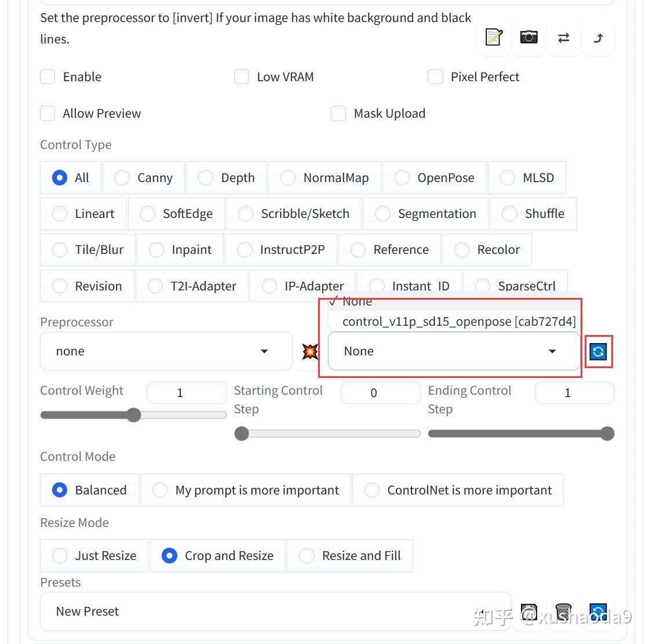Check the Low VRAM option
The image size is (649, 644).
tap(242, 77)
